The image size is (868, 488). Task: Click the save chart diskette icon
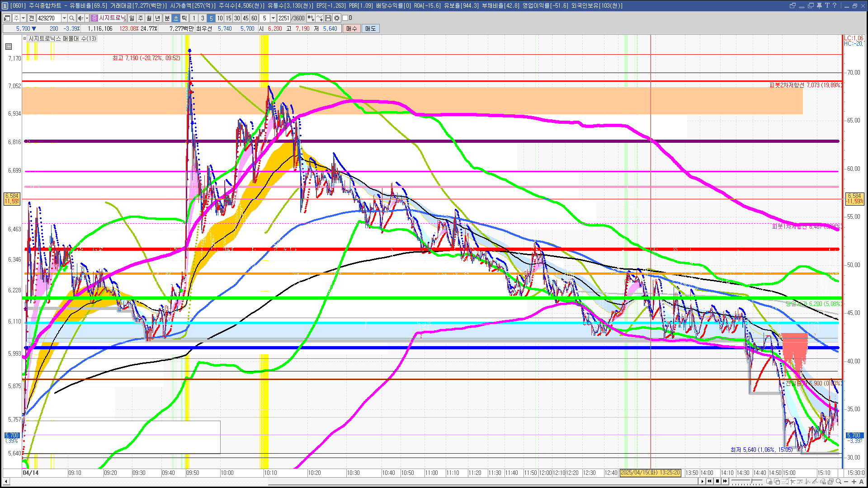tap(328, 18)
